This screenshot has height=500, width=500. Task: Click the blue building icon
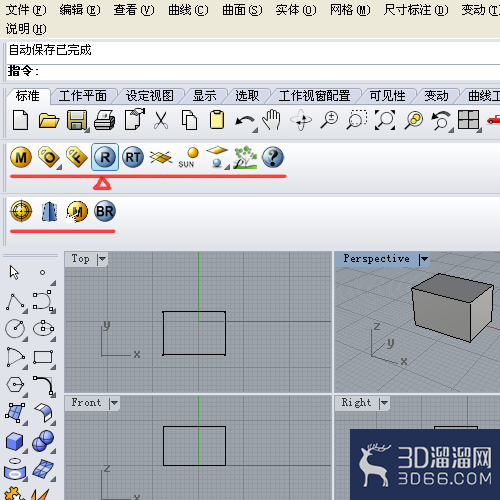(x=49, y=211)
